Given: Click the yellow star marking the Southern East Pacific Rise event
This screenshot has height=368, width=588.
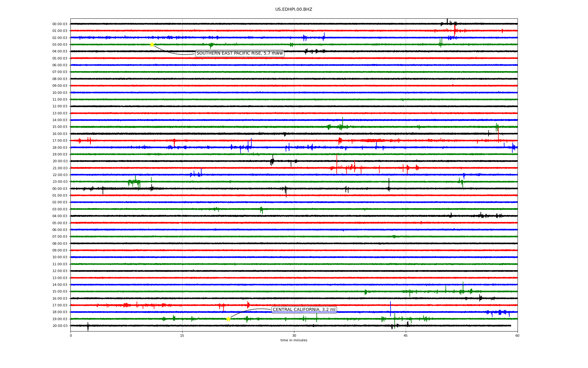Looking at the screenshot, I should (x=152, y=44).
